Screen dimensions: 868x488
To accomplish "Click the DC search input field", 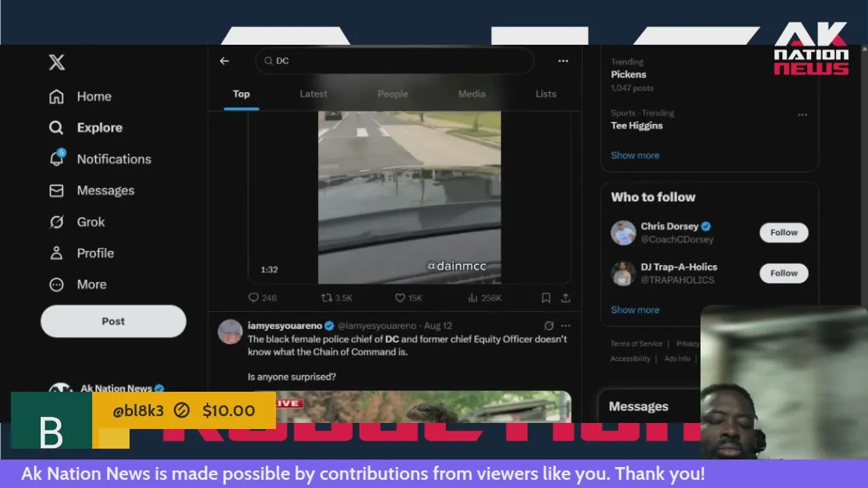I will (x=395, y=61).
